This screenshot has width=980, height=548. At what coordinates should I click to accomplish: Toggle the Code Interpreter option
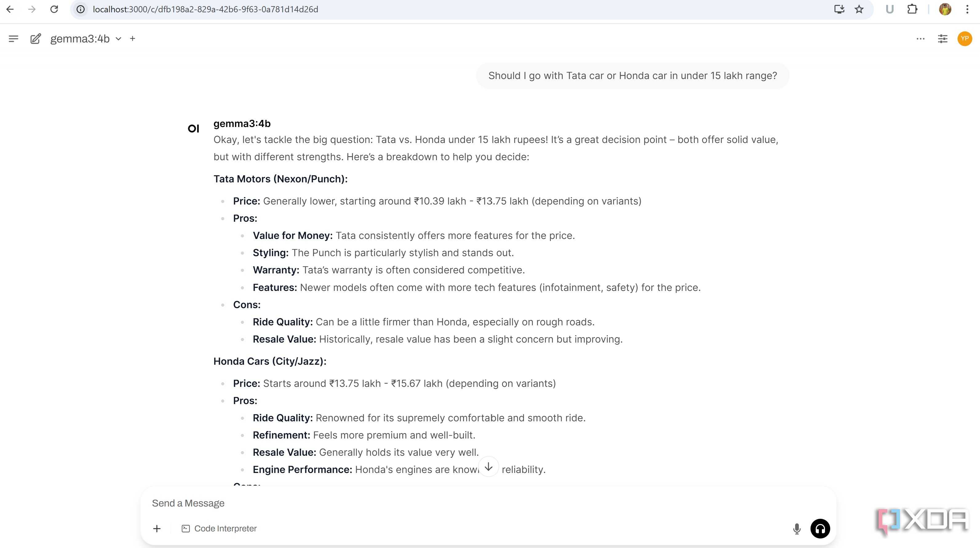click(219, 528)
